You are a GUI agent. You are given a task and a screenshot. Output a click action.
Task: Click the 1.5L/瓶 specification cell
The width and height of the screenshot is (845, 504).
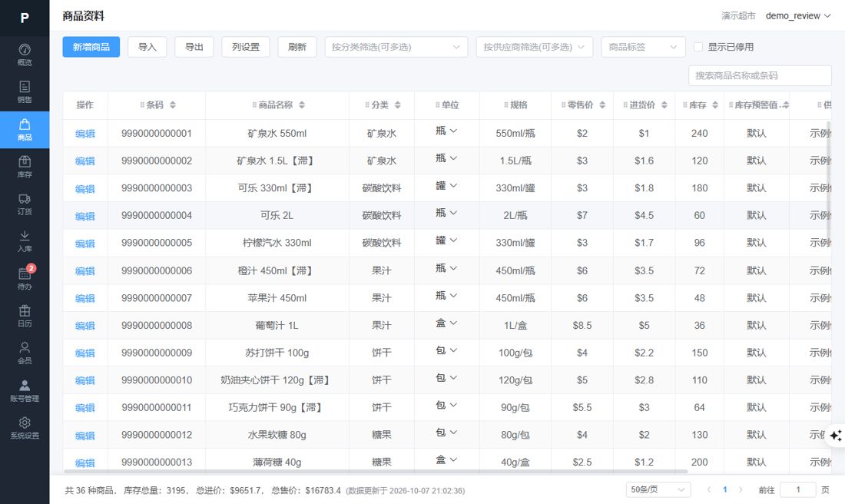(x=515, y=161)
